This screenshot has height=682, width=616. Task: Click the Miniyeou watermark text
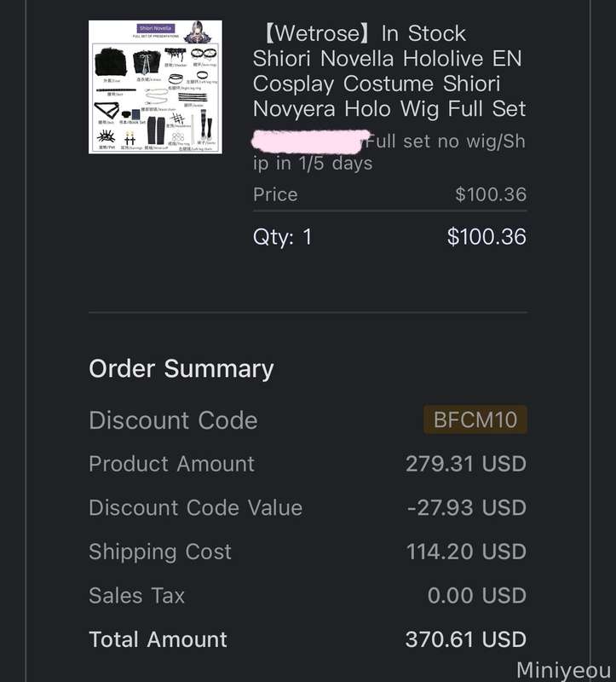[x=563, y=670]
